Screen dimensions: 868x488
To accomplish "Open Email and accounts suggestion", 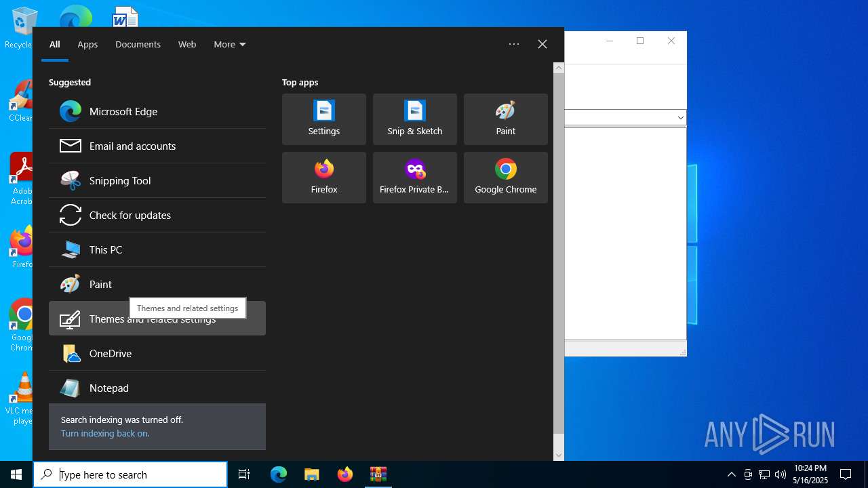I will tap(157, 146).
